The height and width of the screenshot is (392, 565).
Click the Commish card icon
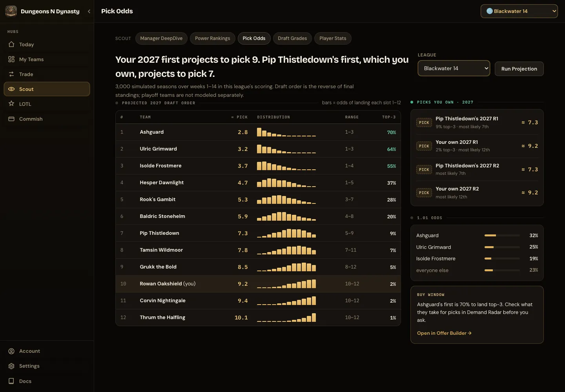[11, 119]
